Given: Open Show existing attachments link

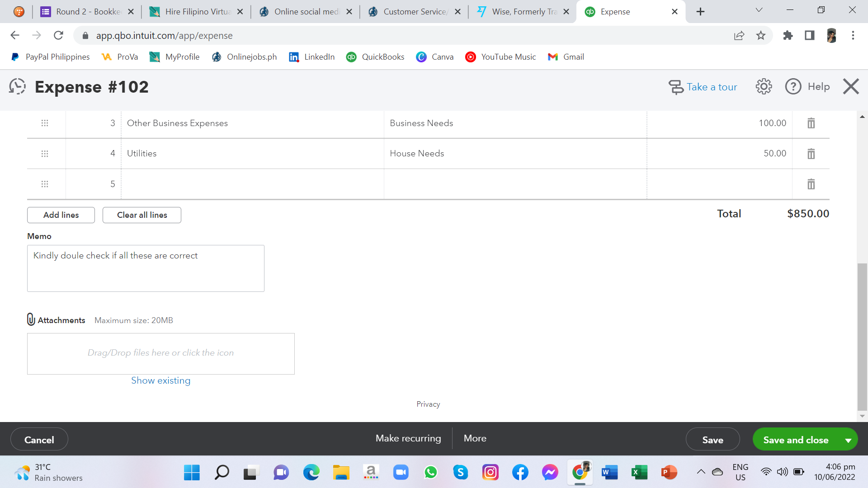Looking at the screenshot, I should point(160,380).
